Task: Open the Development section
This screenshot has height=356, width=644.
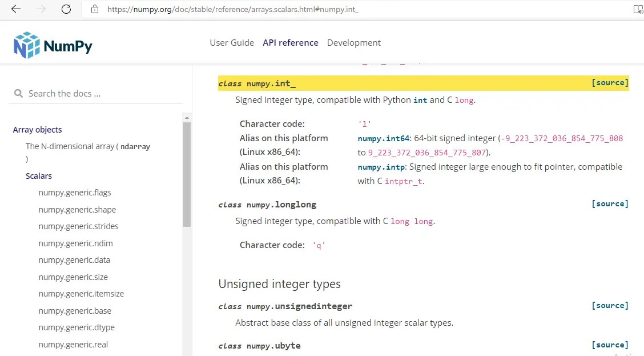Action: (353, 42)
